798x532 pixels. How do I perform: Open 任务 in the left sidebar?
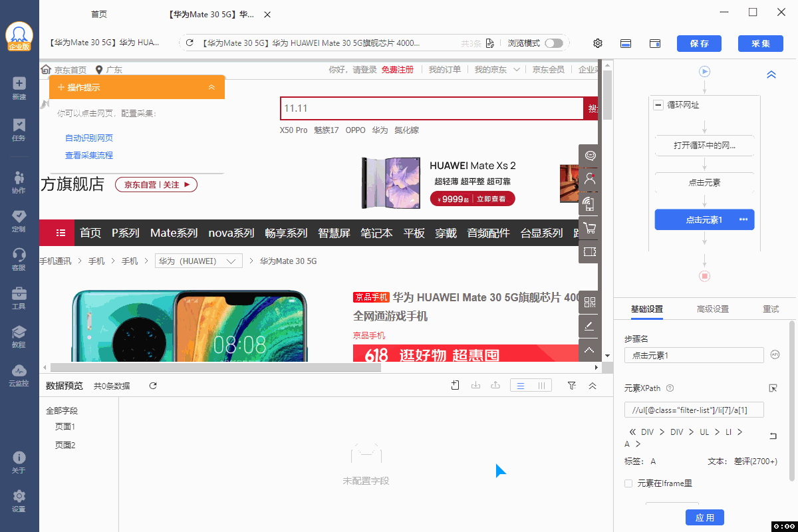pyautogui.click(x=19, y=129)
